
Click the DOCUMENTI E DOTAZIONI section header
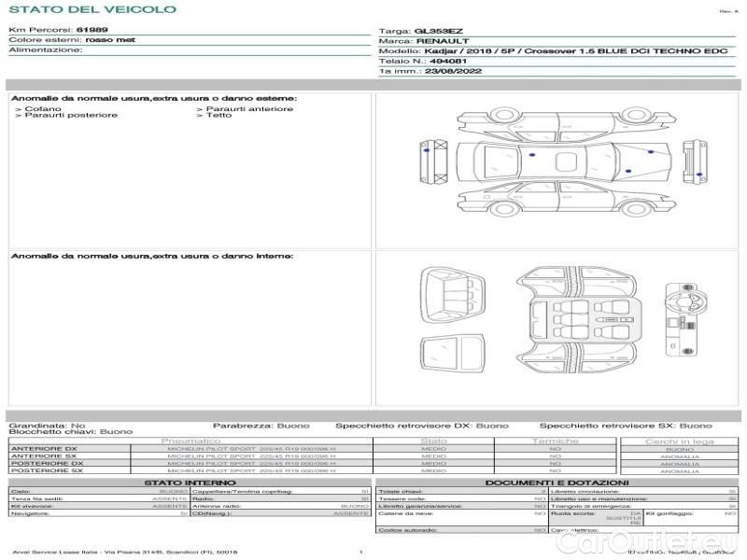tap(556, 483)
